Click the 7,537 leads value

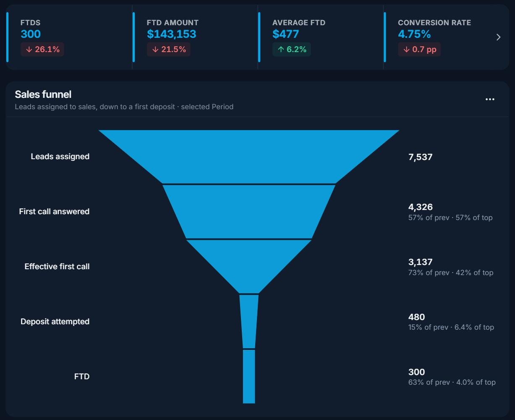pyautogui.click(x=420, y=157)
